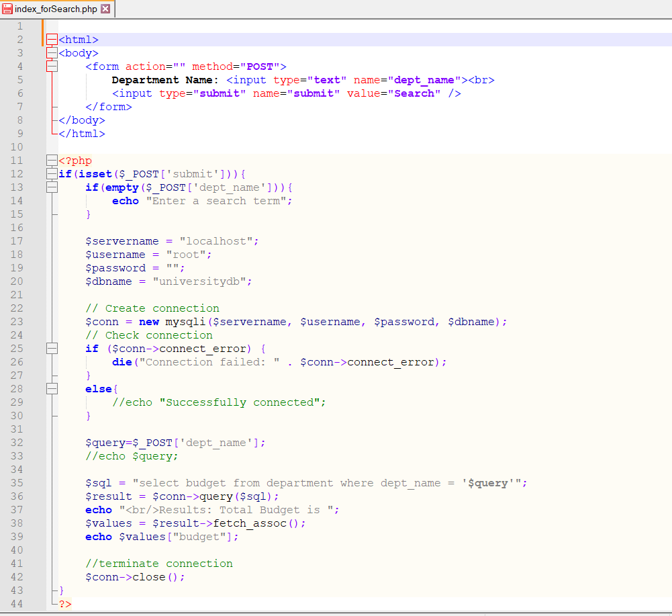Collapse the connect_error if block fold
Image resolution: width=672 pixels, height=616 pixels.
pos(52,348)
